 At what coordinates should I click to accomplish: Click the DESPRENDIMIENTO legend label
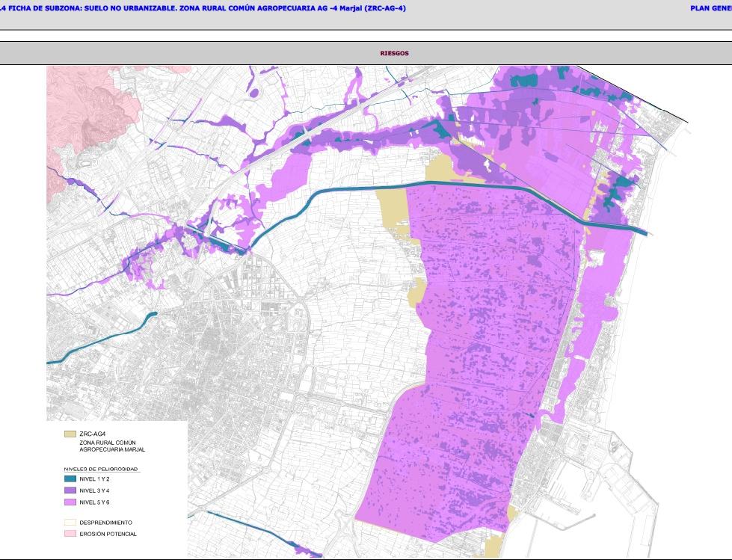[x=105, y=523]
